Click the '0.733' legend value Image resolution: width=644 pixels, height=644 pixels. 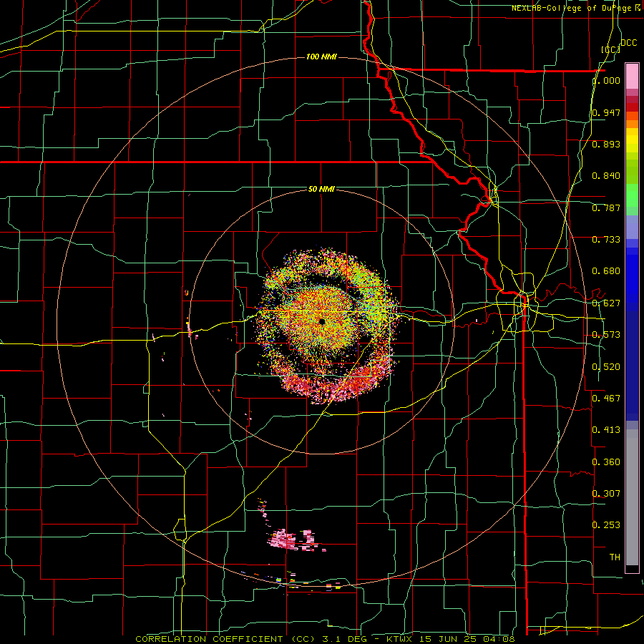[606, 240]
